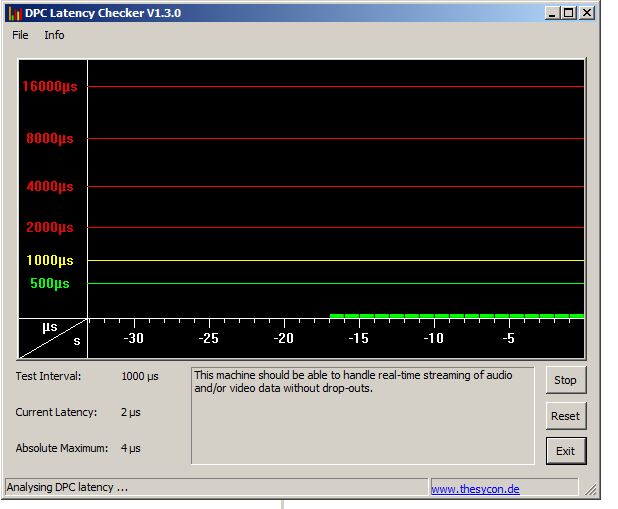Click the Reset button

coord(566,416)
